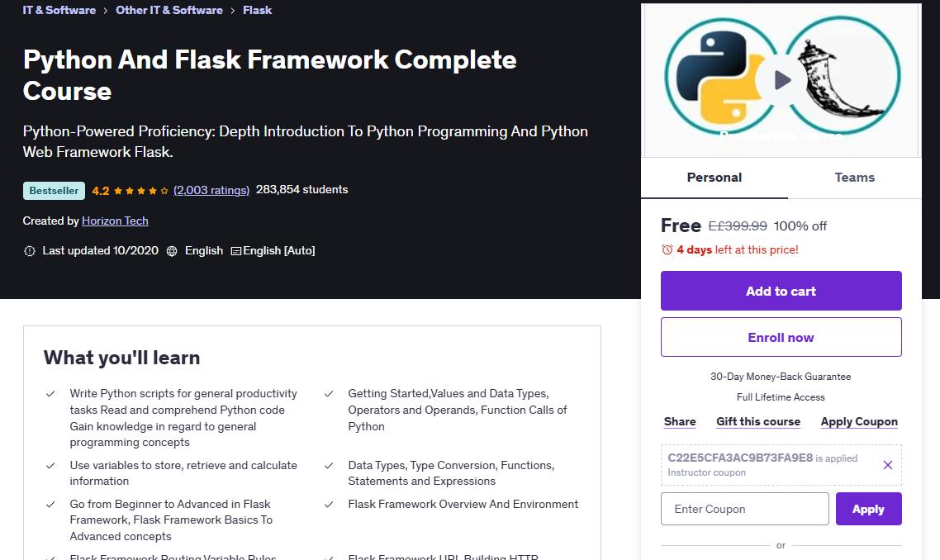Click '100% off' discount text
This screenshot has width=940, height=560.
click(800, 226)
